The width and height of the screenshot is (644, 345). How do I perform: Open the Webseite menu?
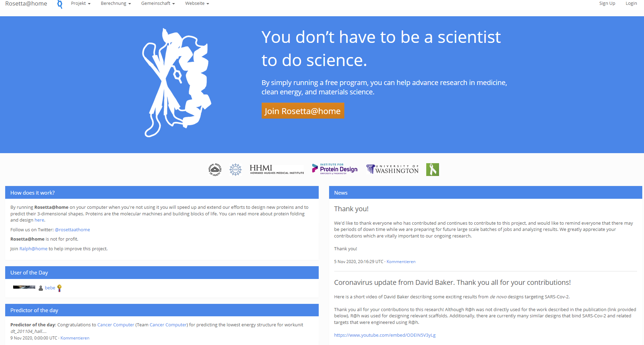[197, 3]
